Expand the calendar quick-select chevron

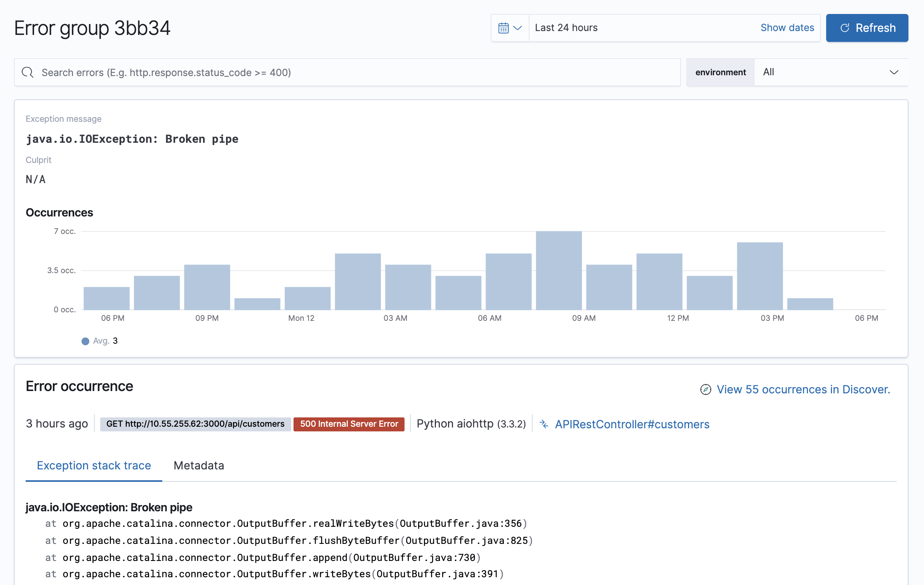pyautogui.click(x=517, y=28)
